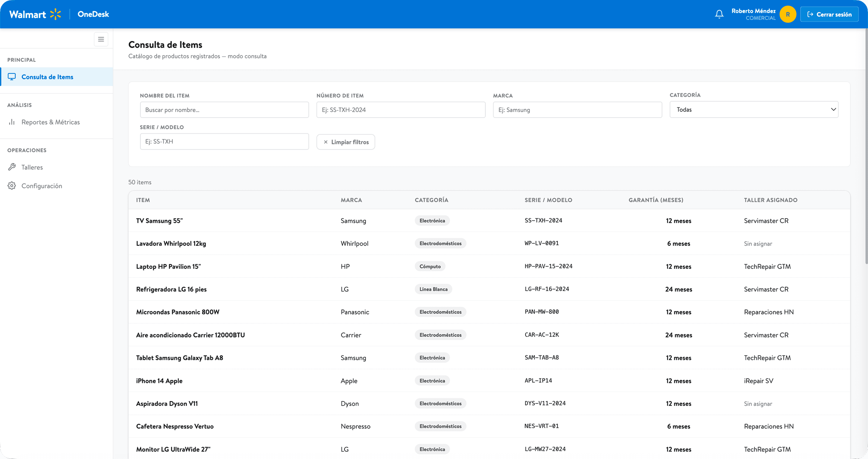The image size is (868, 459).
Task: Select the Lavadora Whirlpool 12kg row
Action: 489,243
